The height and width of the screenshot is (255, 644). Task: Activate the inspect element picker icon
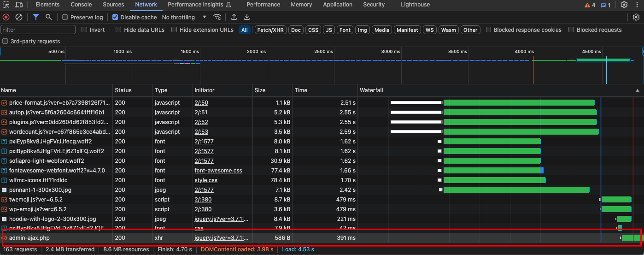[x=6, y=5]
